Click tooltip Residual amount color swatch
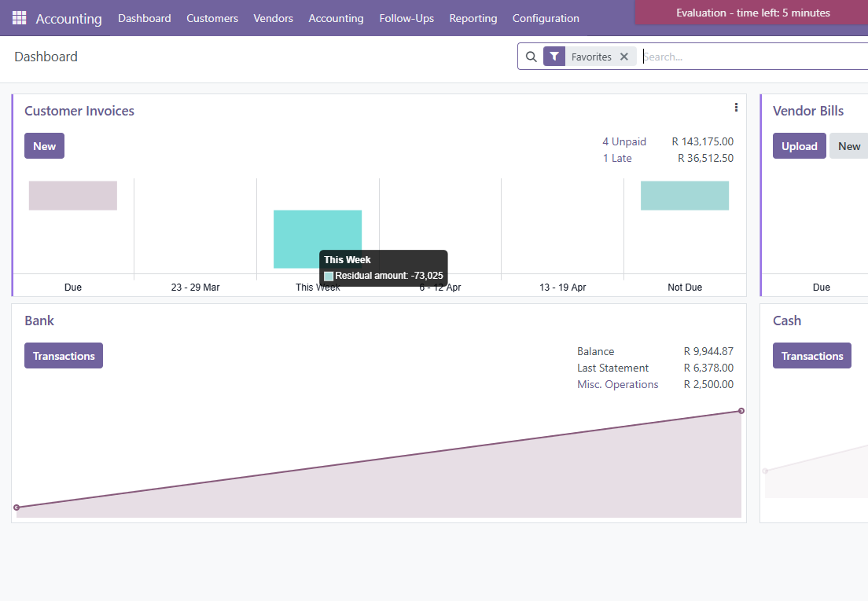Screen dimensions: 868x601 click(x=329, y=276)
